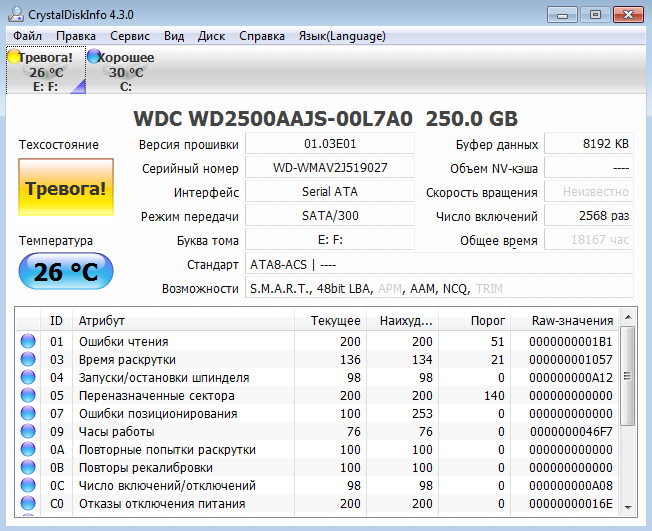Click the firmware version field 01.03E01
The height and width of the screenshot is (531, 652).
[330, 144]
